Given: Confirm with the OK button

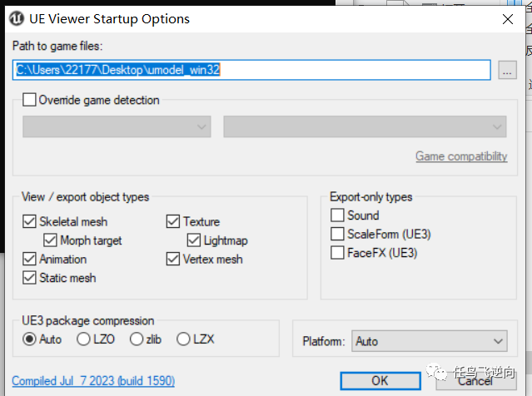Looking at the screenshot, I should pos(380,381).
